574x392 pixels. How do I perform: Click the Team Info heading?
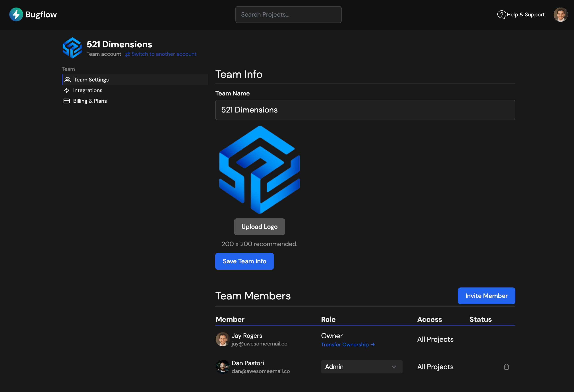pos(239,74)
